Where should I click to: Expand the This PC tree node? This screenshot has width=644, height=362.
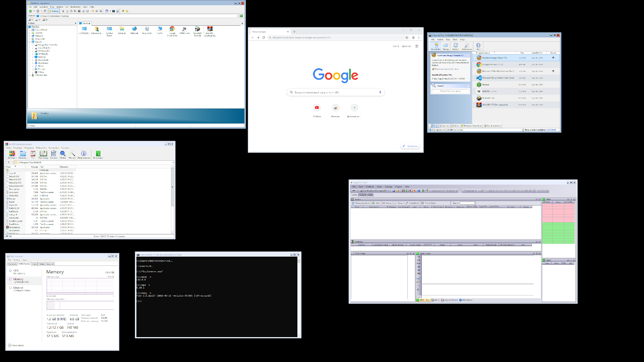pos(30,42)
